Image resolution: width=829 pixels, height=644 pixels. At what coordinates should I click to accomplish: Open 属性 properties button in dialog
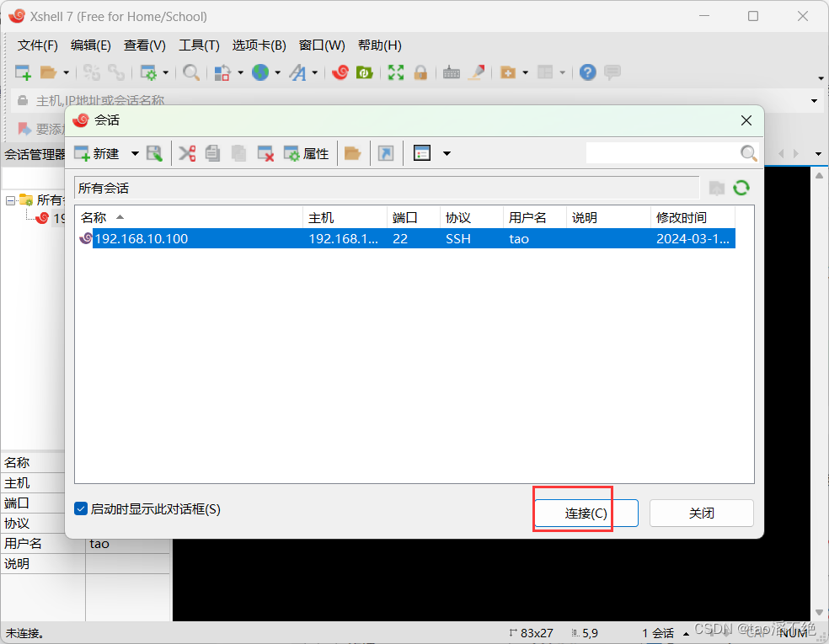click(x=307, y=154)
